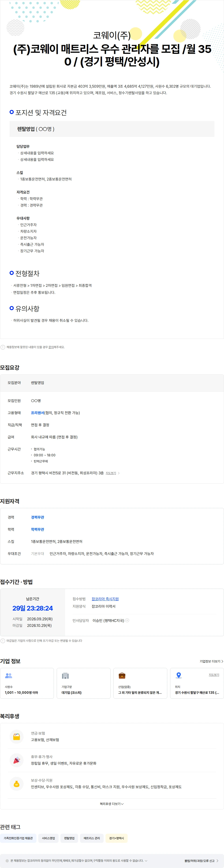Select the 가족친화인증기업 채용관 tag
224x868 pixels.
(18, 838)
